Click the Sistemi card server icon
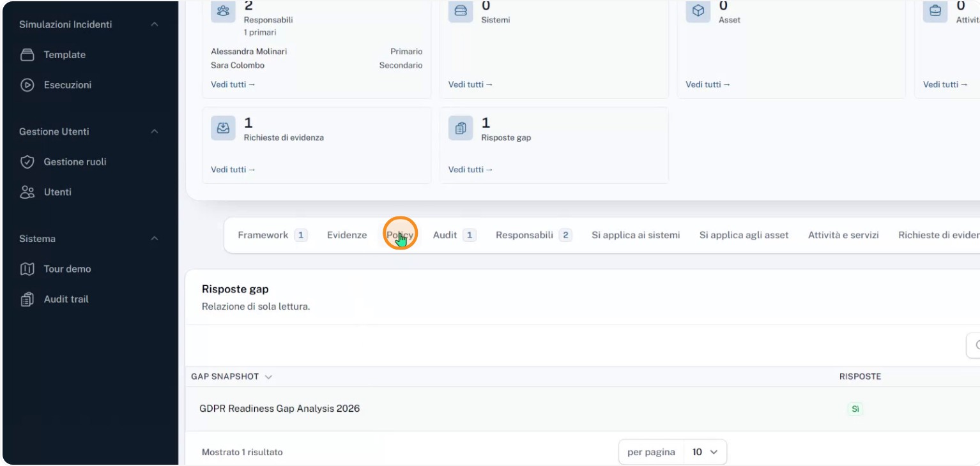 461,11
